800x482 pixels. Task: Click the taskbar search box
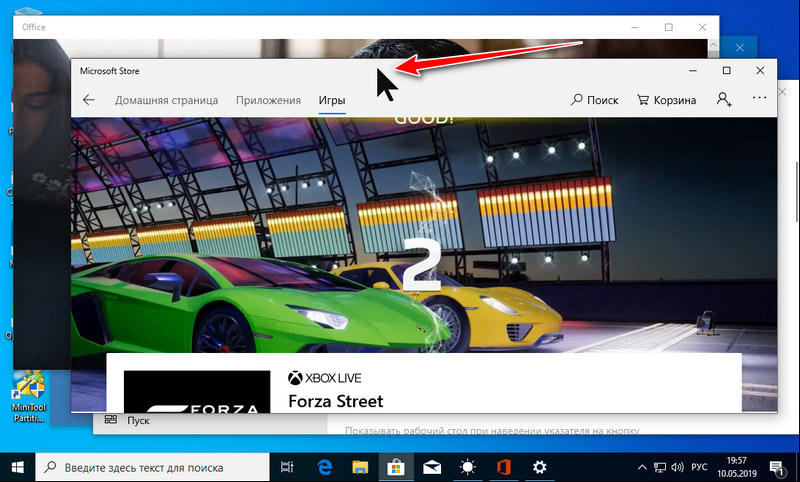click(152, 467)
